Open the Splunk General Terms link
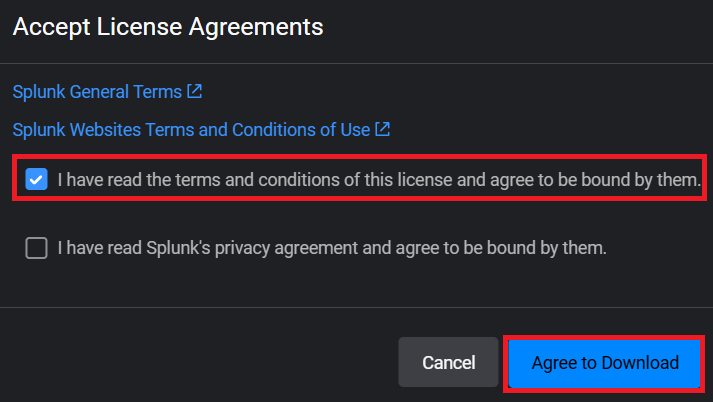 tap(97, 91)
